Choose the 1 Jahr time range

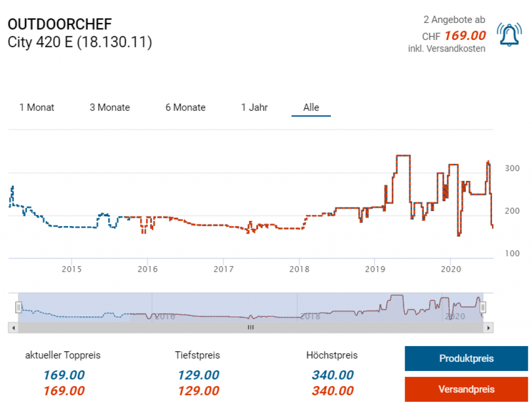point(255,108)
